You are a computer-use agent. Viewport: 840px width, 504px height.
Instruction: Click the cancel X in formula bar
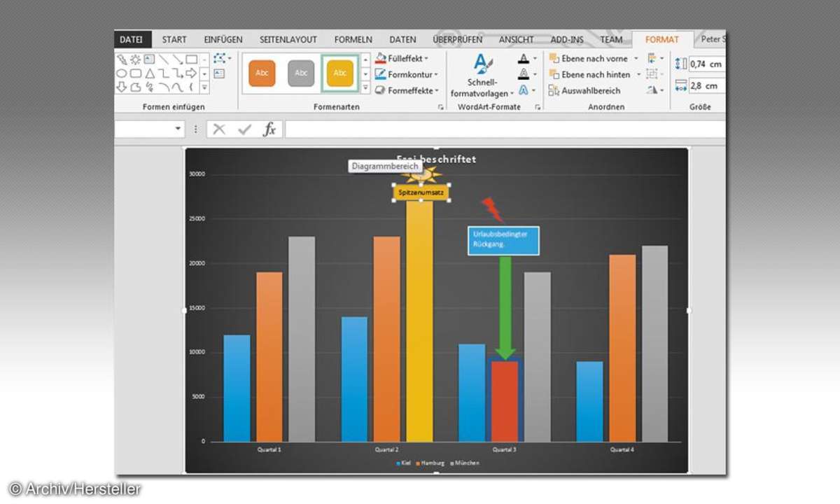point(219,129)
